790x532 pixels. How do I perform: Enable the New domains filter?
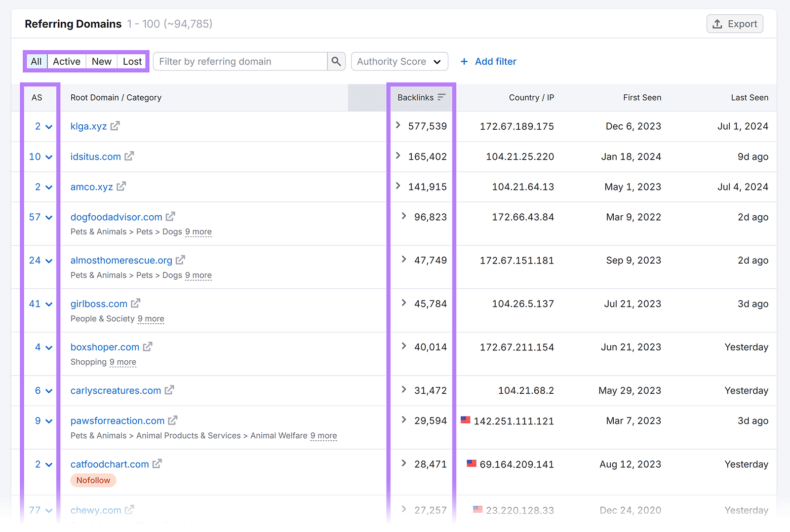[x=101, y=61]
